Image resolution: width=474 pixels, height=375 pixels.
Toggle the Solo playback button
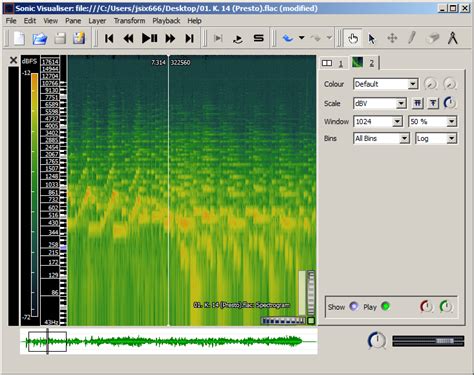[258, 38]
